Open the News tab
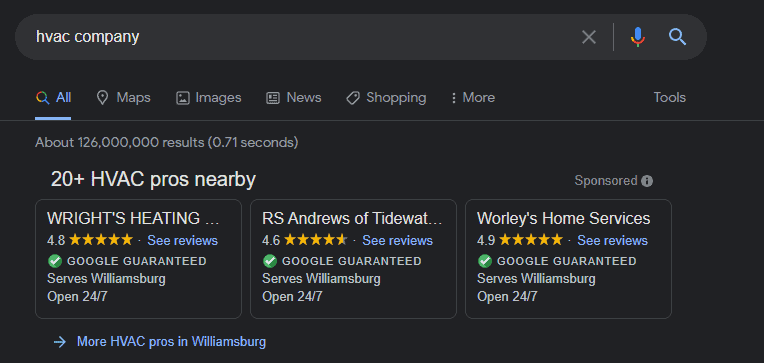 pyautogui.click(x=294, y=97)
